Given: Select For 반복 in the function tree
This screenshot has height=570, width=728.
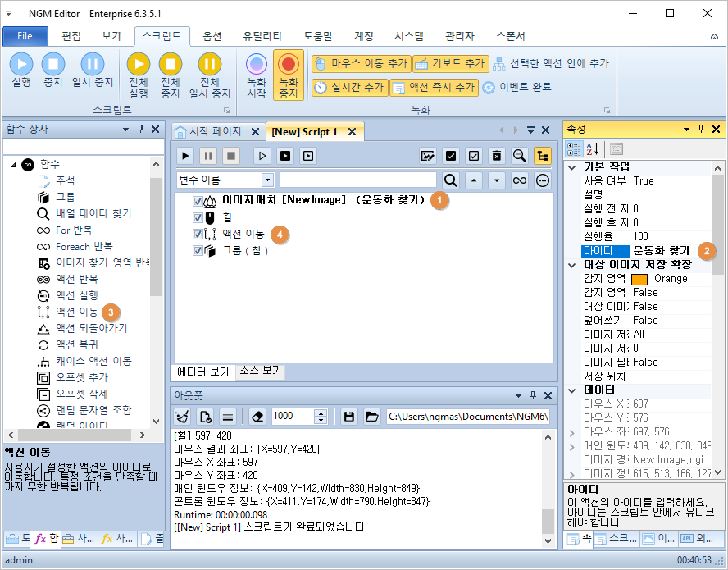Looking at the screenshot, I should [74, 230].
